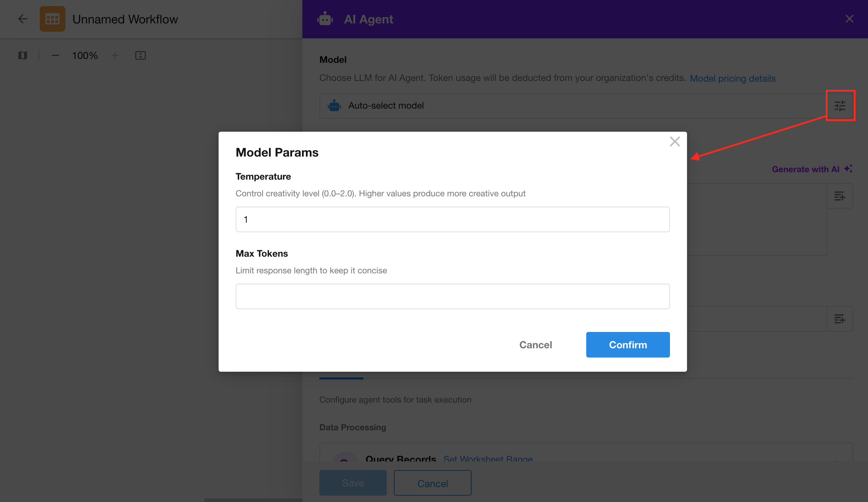Click the orange workflow app icon

click(52, 19)
